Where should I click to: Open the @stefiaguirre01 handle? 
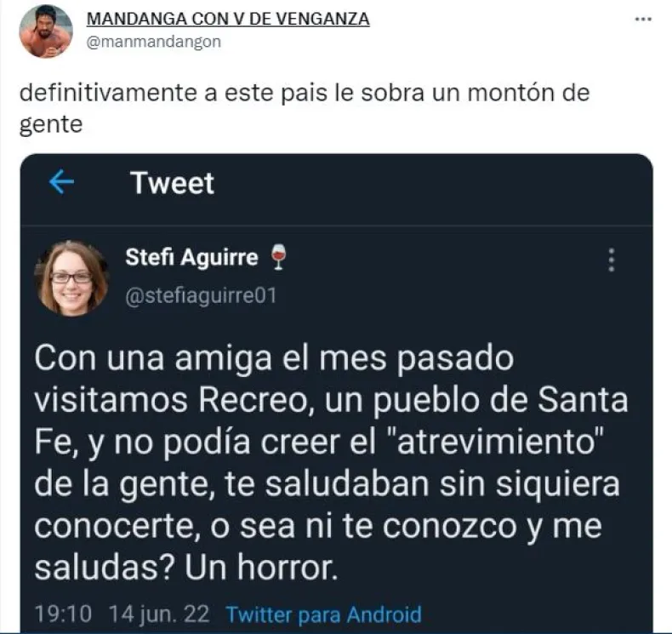[201, 296]
